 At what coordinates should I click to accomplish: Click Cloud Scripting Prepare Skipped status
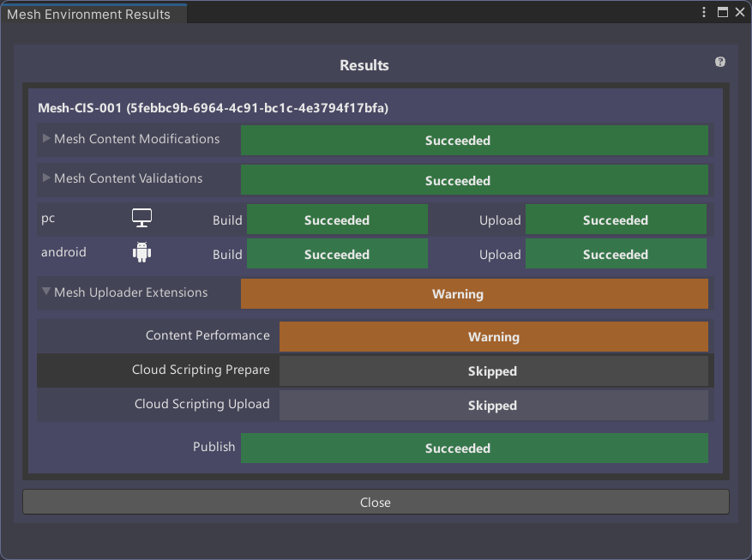[x=493, y=371]
